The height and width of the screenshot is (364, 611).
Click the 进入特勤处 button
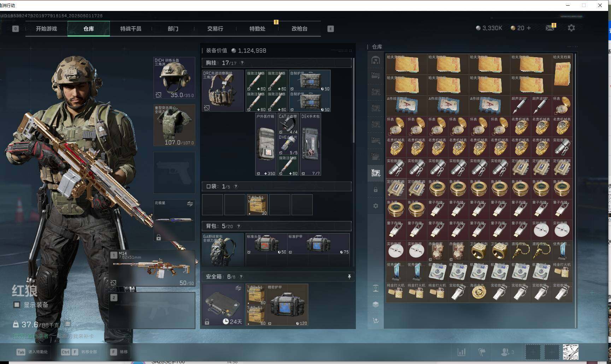(x=33, y=352)
